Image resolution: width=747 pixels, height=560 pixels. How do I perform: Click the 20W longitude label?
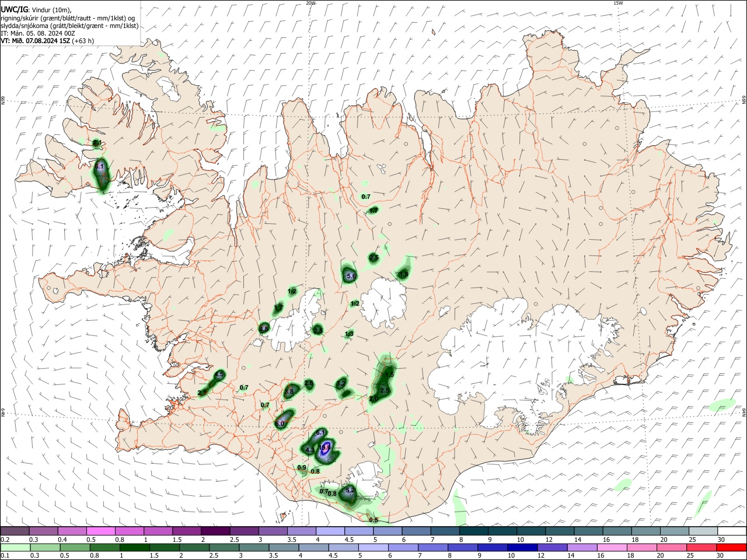[310, 3]
